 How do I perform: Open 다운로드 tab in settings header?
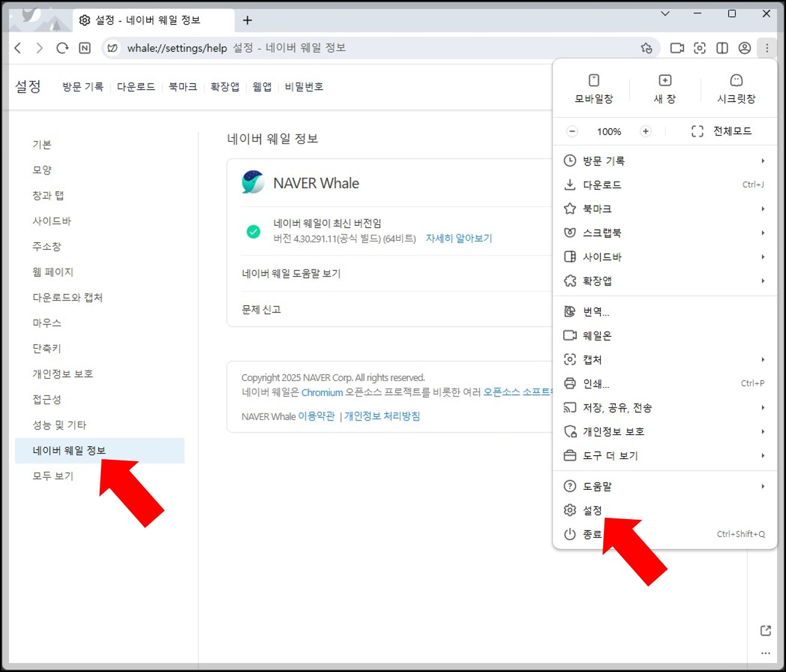pyautogui.click(x=136, y=87)
